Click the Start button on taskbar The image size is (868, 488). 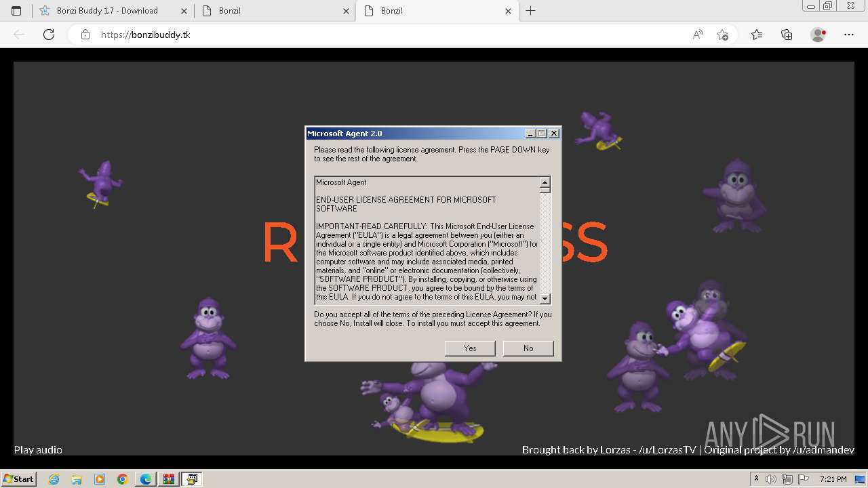[19, 479]
